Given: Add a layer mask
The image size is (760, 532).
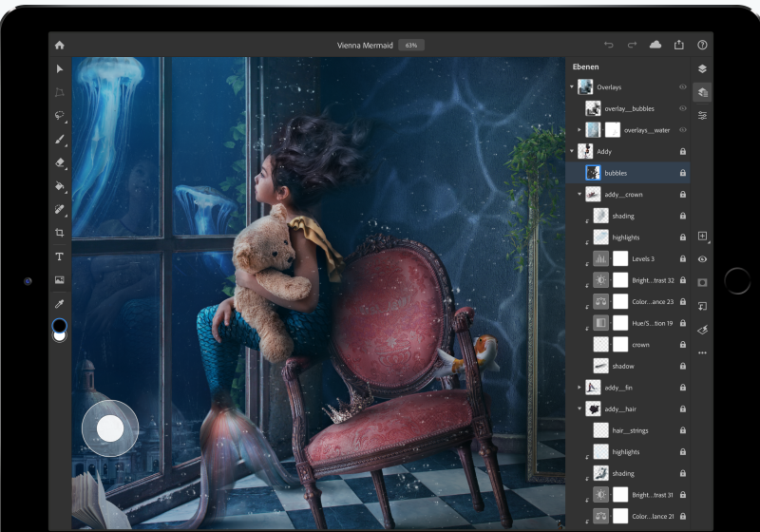Looking at the screenshot, I should click(x=702, y=282).
